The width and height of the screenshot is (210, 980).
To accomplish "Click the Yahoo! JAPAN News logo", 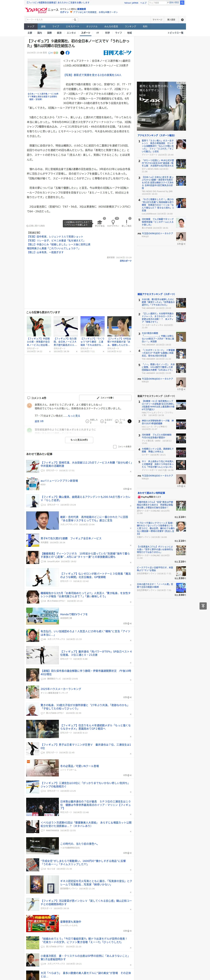I will pos(42,11).
